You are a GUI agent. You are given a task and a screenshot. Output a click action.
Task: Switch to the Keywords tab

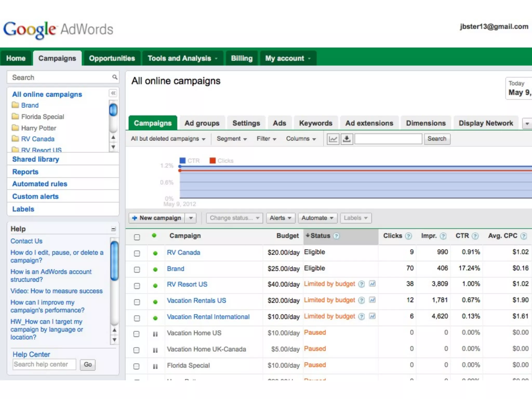[315, 123]
